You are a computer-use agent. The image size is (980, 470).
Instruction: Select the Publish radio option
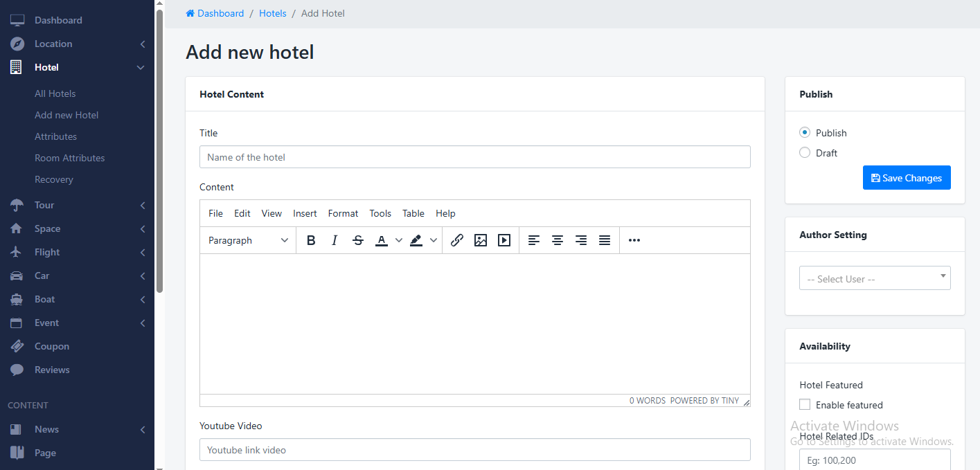pos(805,132)
